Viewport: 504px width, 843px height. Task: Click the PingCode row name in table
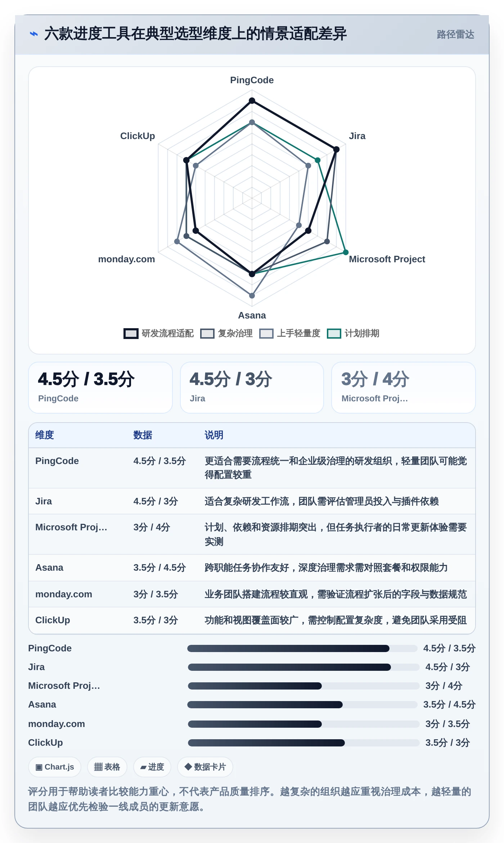point(57,461)
